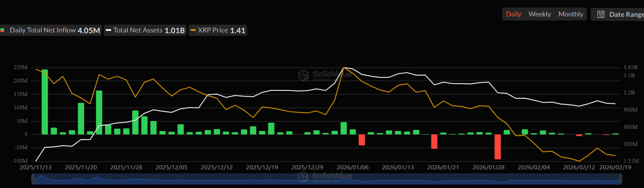
Task: Click the SoSoValue logo on the range navigator
Action: pos(304,177)
